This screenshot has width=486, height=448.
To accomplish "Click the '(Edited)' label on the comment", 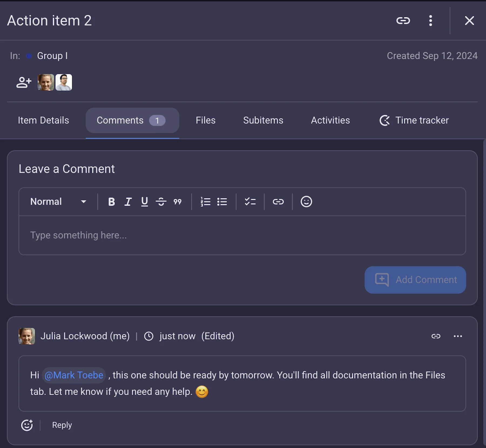I will tap(218, 336).
